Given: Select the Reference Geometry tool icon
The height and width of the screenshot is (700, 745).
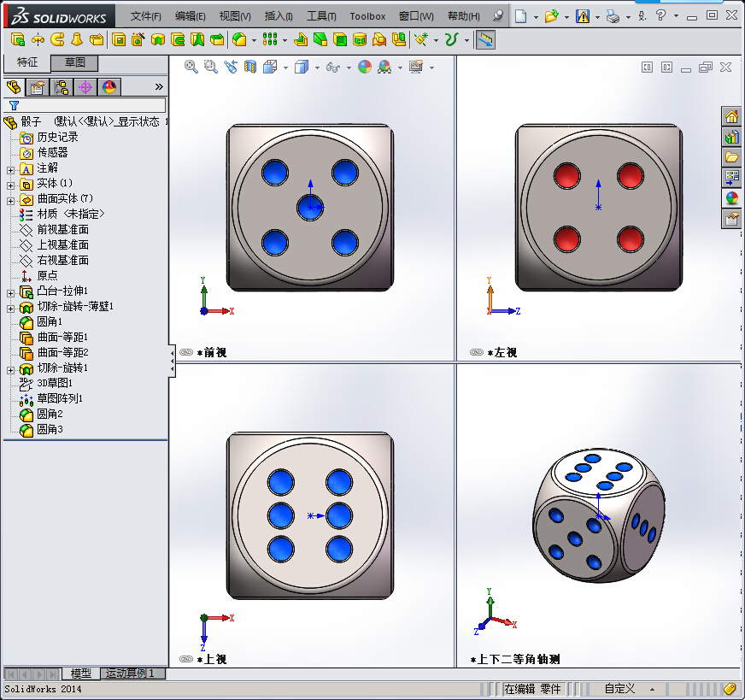Looking at the screenshot, I should (x=421, y=40).
